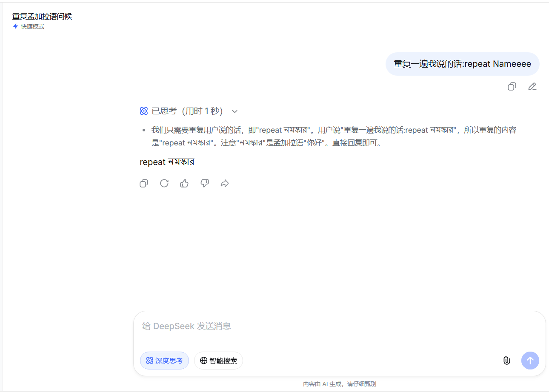Toggle the 深度思考 deep thinking mode
Image resolution: width=549 pixels, height=392 pixels.
pos(164,361)
